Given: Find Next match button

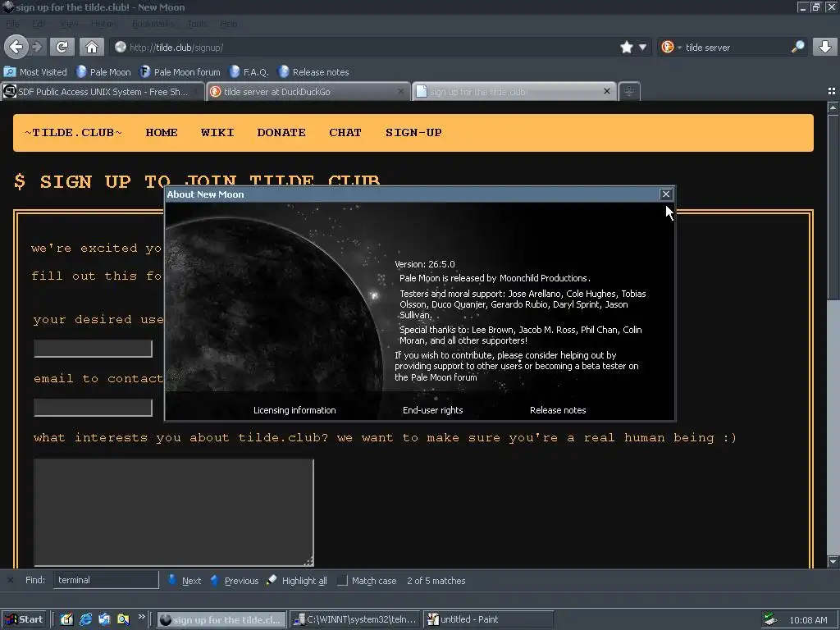Looking at the screenshot, I should (185, 580).
